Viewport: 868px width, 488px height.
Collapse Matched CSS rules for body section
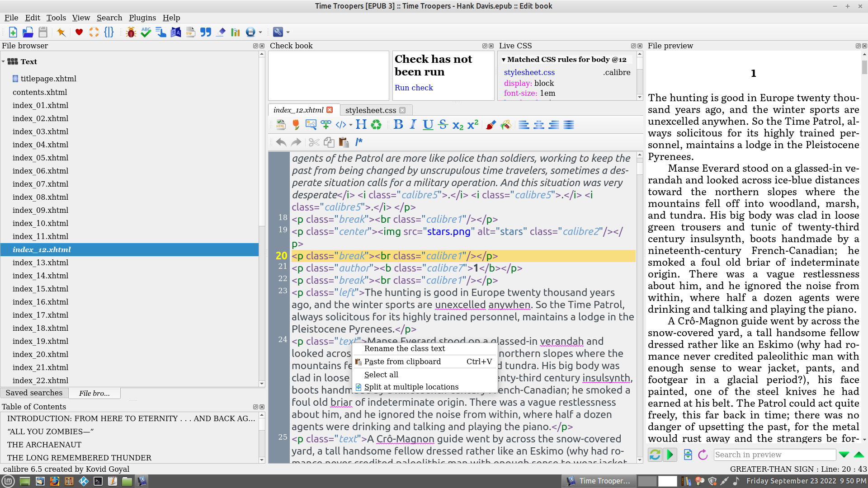503,60
